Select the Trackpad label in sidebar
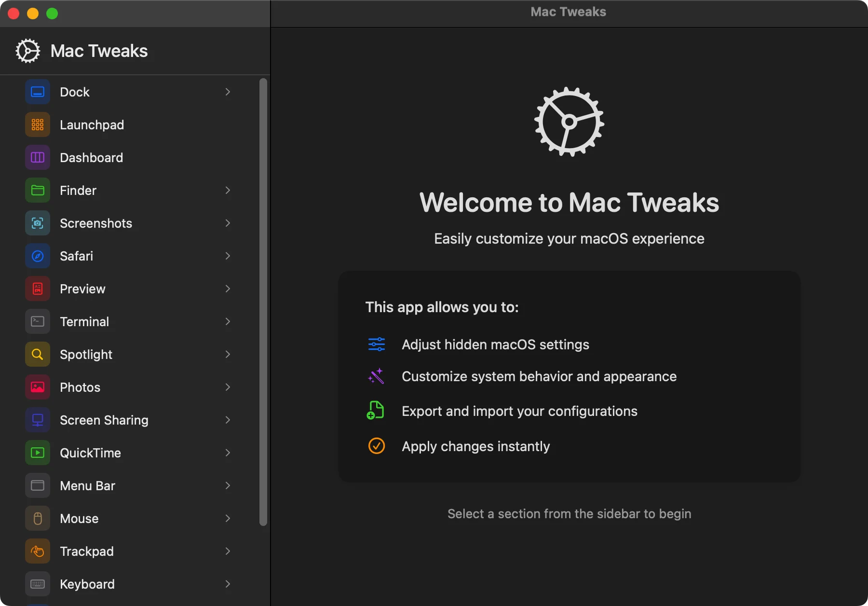 coord(87,551)
